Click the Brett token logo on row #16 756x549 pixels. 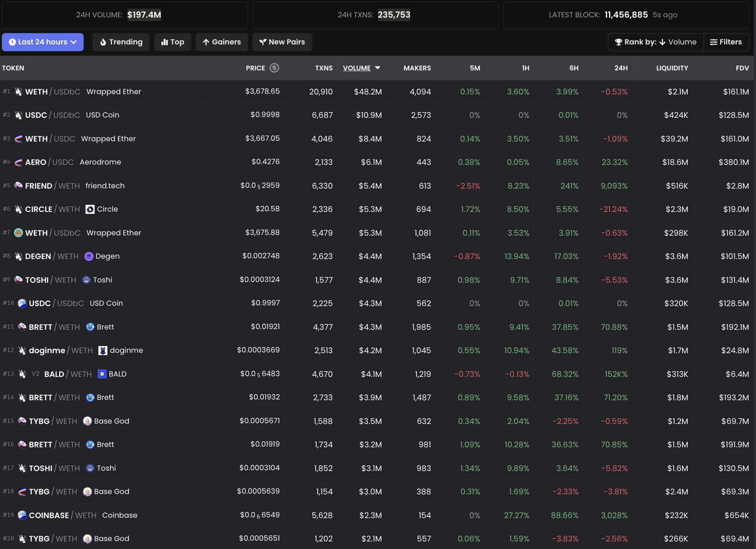click(x=90, y=444)
